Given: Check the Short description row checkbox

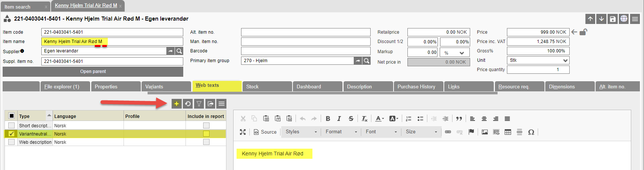Looking at the screenshot, I should [x=11, y=125].
